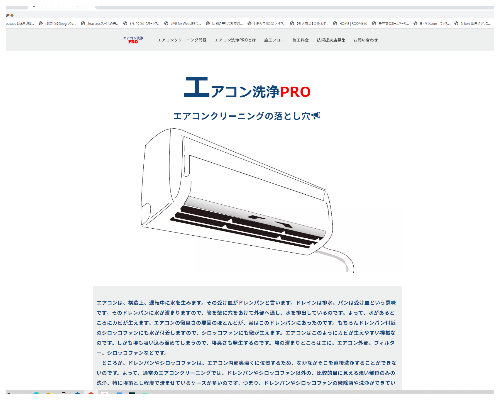The width and height of the screenshot is (500, 400).
Task: Click the light blue round taskbar icon
Action: 36,392
